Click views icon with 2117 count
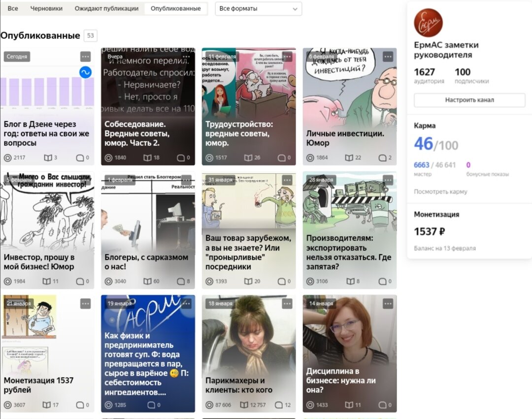This screenshot has height=419, width=532. coord(7,158)
